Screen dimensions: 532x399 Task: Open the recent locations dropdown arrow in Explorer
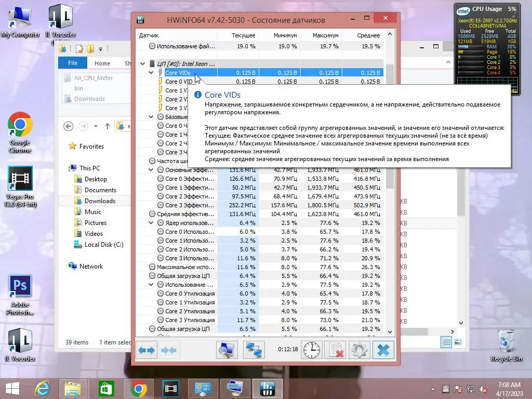click(96, 126)
